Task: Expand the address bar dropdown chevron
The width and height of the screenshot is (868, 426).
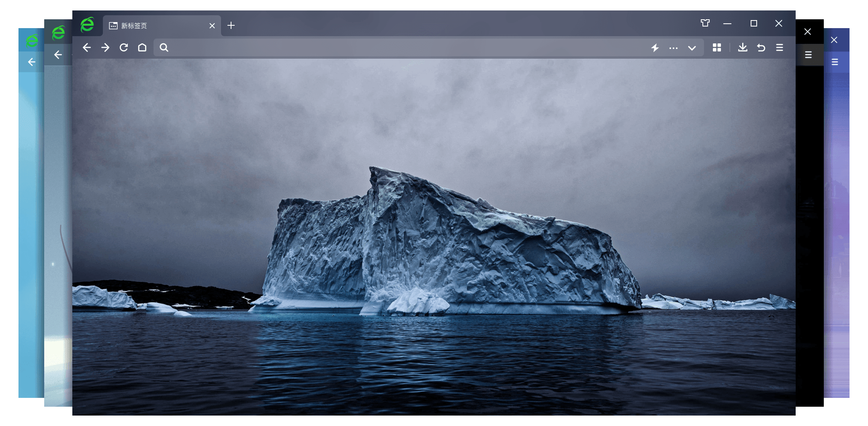Action: (x=692, y=48)
